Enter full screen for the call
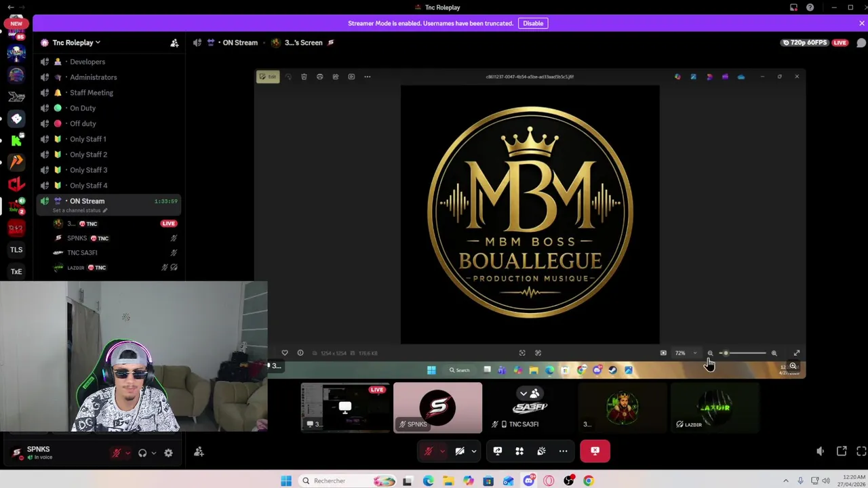The height and width of the screenshot is (488, 868). [x=861, y=451]
